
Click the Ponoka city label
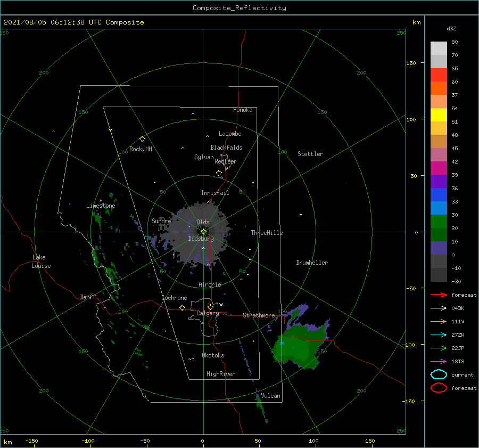243,110
